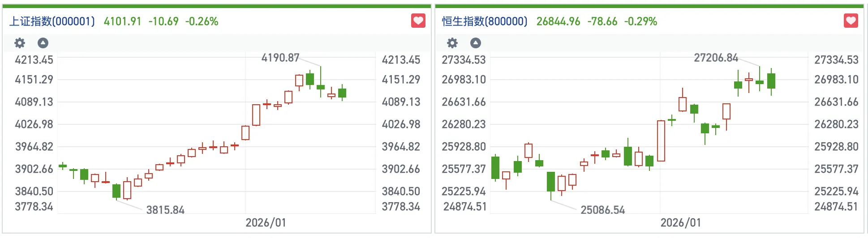
Task: Click the -10.69 point change value
Action: click(x=163, y=21)
